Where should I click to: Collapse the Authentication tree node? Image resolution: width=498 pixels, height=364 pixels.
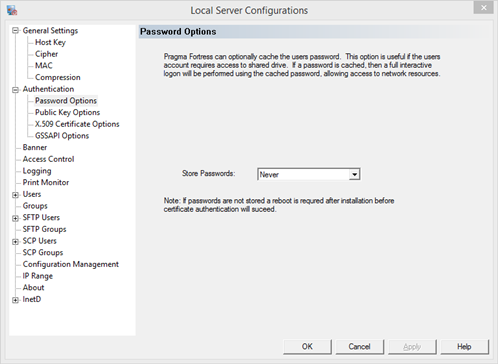click(x=15, y=90)
